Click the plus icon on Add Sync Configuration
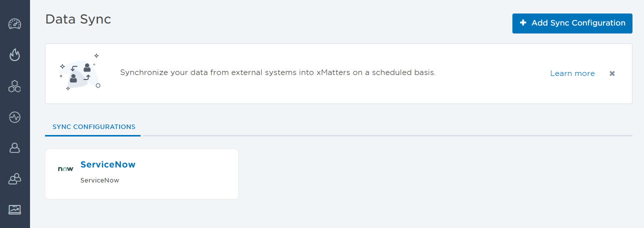 (523, 23)
